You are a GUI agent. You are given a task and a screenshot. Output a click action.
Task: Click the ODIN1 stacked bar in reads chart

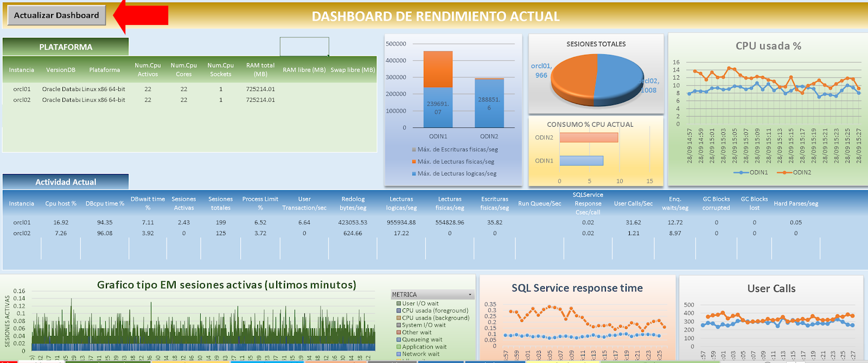tap(438, 89)
